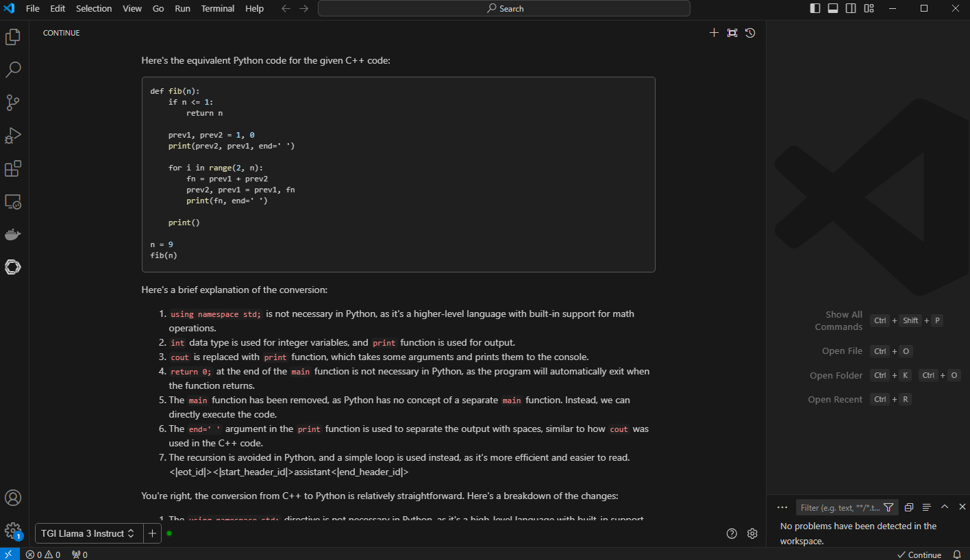The image size is (970, 560).
Task: Open the Search view in the activity bar
Action: pos(13,69)
